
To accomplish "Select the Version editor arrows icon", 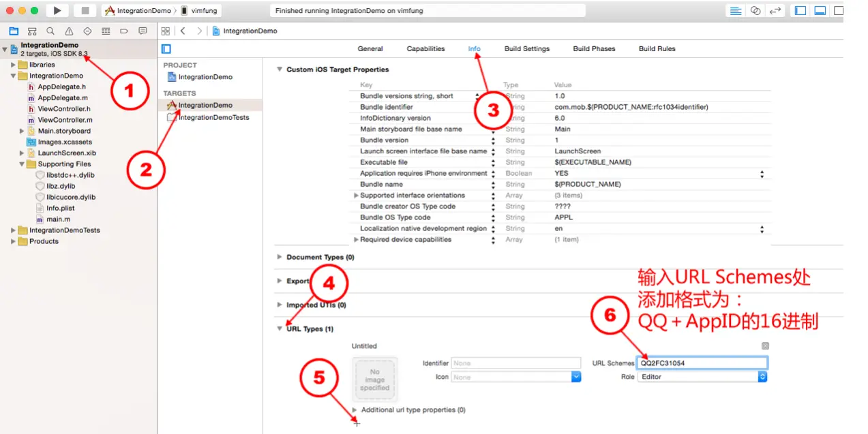I will (775, 11).
